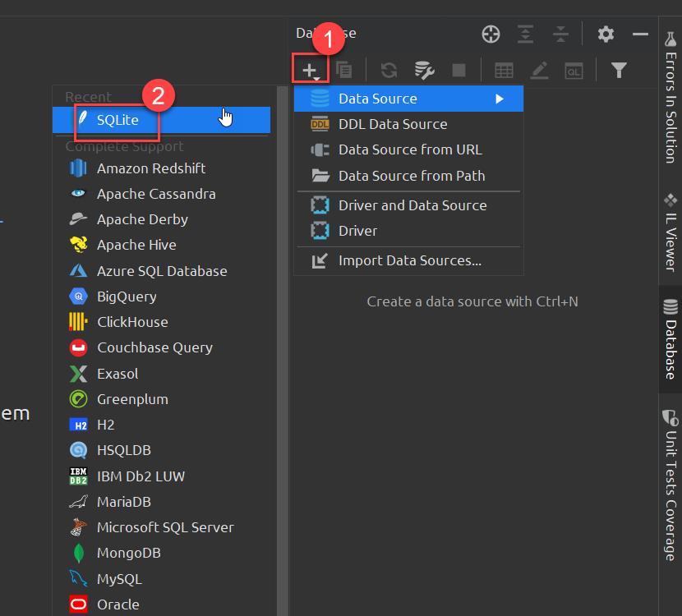
Task: Open the Database panel settings gear
Action: 605,34
